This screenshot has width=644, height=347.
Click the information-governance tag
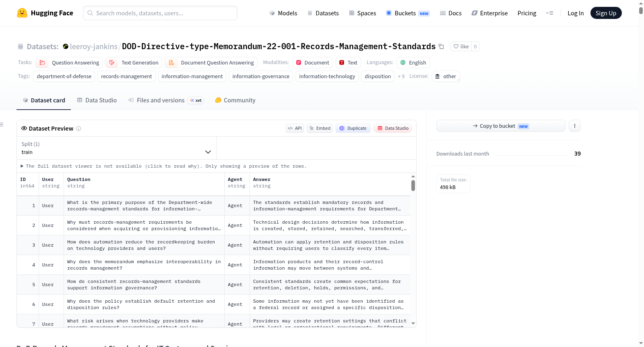click(261, 76)
